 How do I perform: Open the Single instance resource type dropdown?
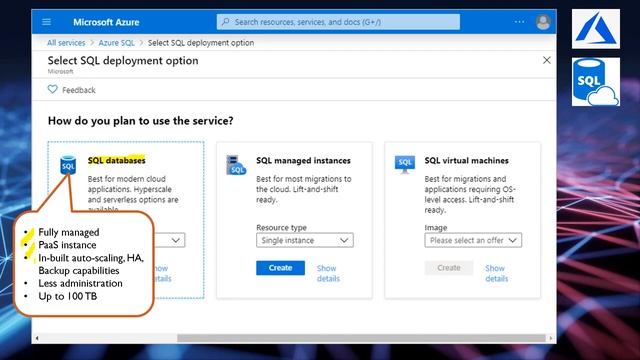pyautogui.click(x=304, y=240)
